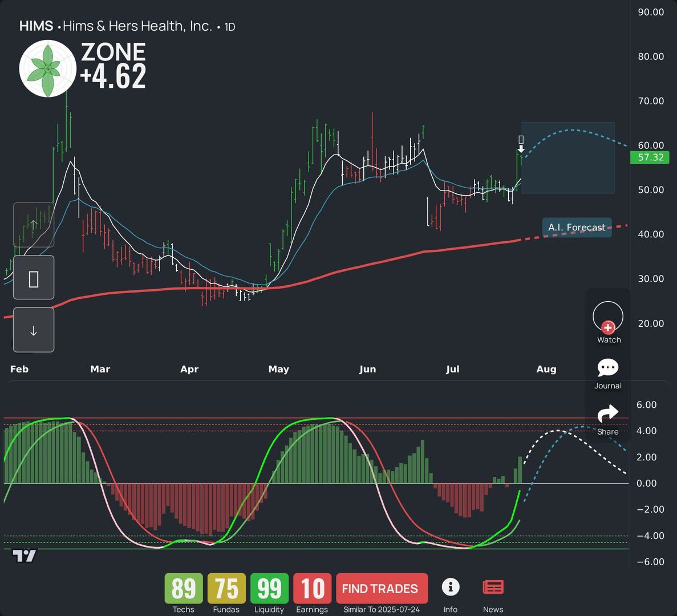The width and height of the screenshot is (677, 616).
Task: Click the white down arrow signal marker
Action: tap(521, 149)
